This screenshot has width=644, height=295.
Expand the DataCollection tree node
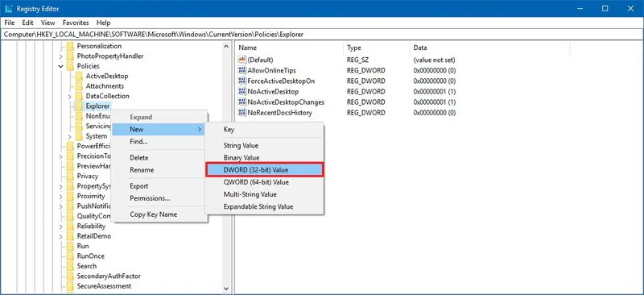point(70,96)
